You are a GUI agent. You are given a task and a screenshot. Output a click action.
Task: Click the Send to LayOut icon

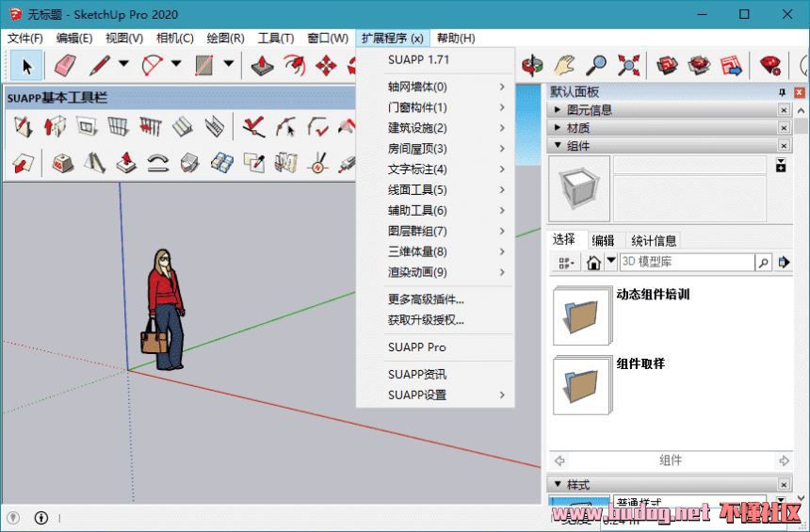731,65
